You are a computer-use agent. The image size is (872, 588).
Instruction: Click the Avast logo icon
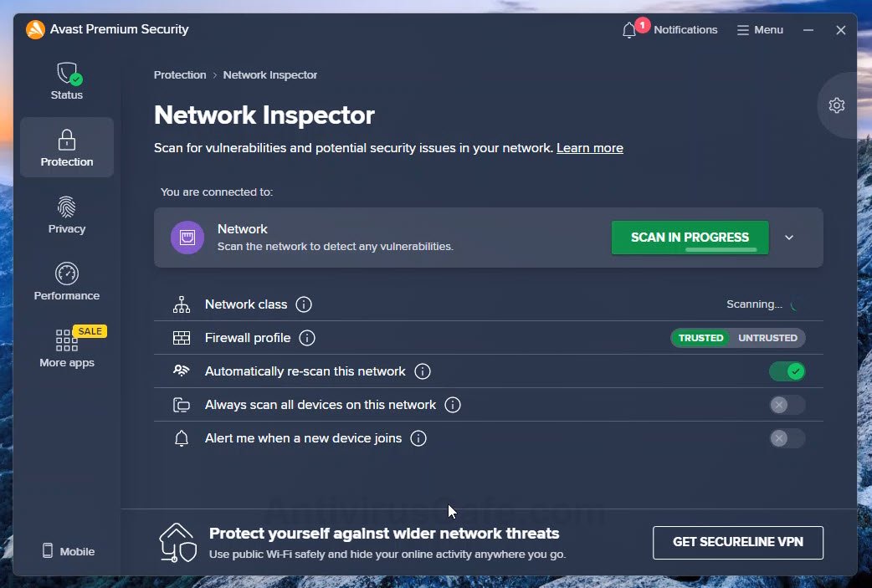tap(35, 29)
